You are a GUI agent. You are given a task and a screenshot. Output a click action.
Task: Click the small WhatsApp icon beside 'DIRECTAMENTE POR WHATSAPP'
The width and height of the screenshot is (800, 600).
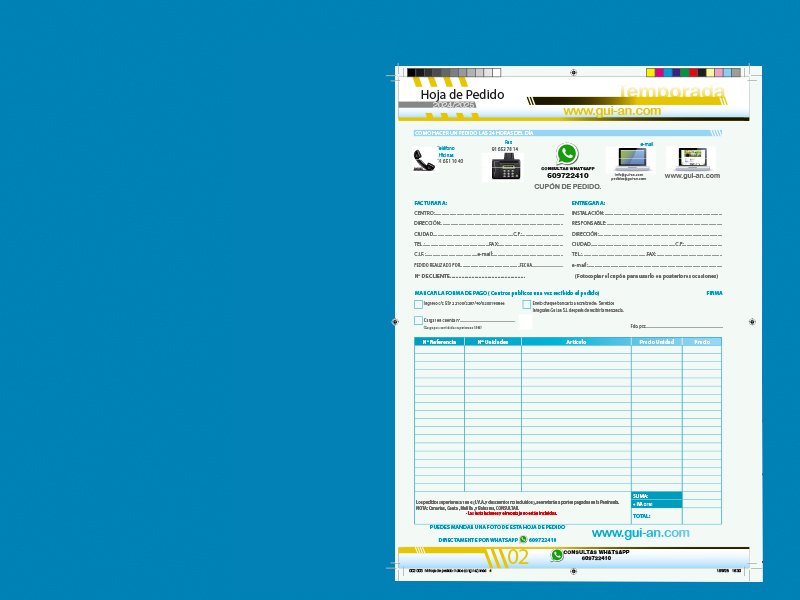coord(523,539)
